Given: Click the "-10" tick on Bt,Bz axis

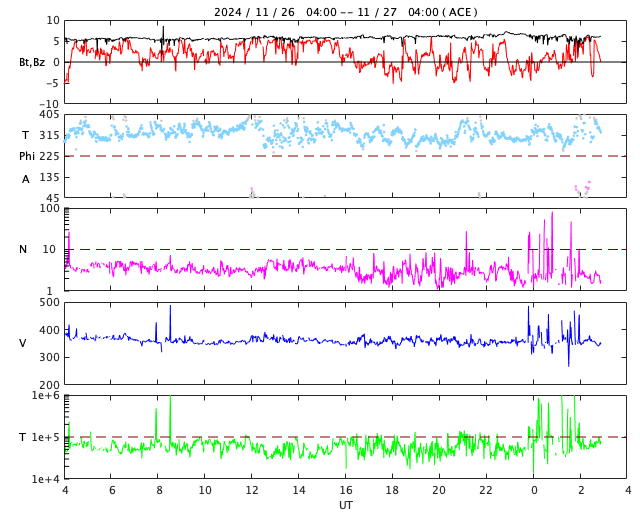Looking at the screenshot, I should pyautogui.click(x=50, y=104).
